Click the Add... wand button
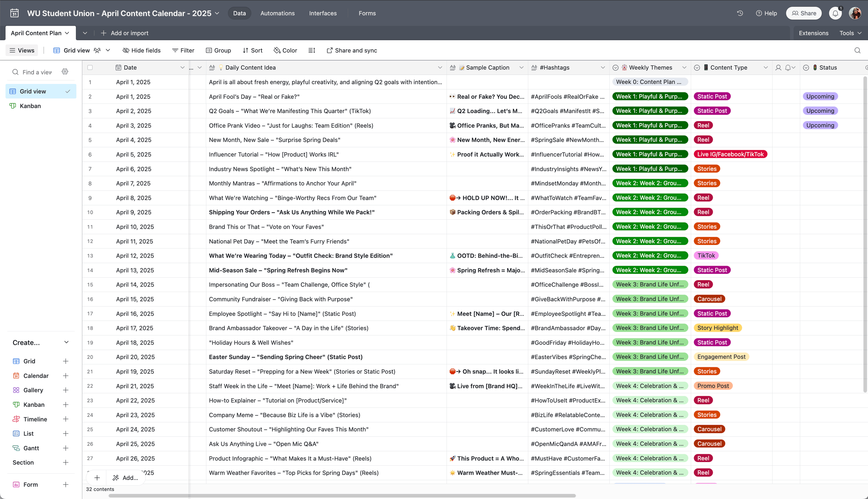Screen dimensions: 868x499 point(125,478)
